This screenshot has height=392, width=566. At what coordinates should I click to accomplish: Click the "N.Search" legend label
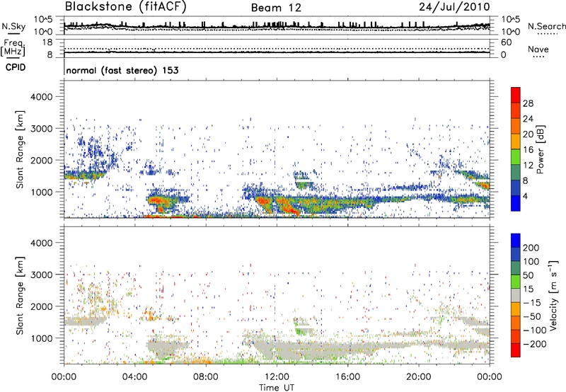[x=546, y=26]
